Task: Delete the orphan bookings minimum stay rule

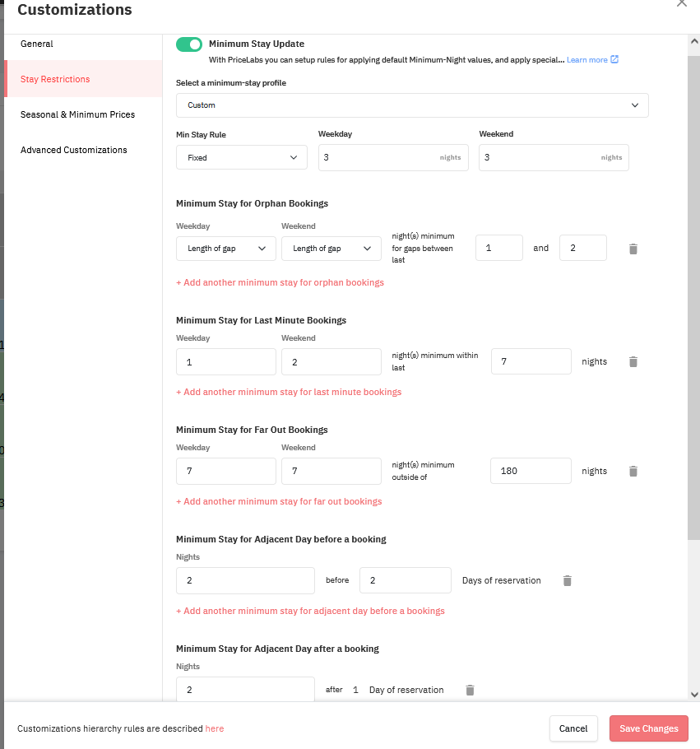Action: [633, 249]
